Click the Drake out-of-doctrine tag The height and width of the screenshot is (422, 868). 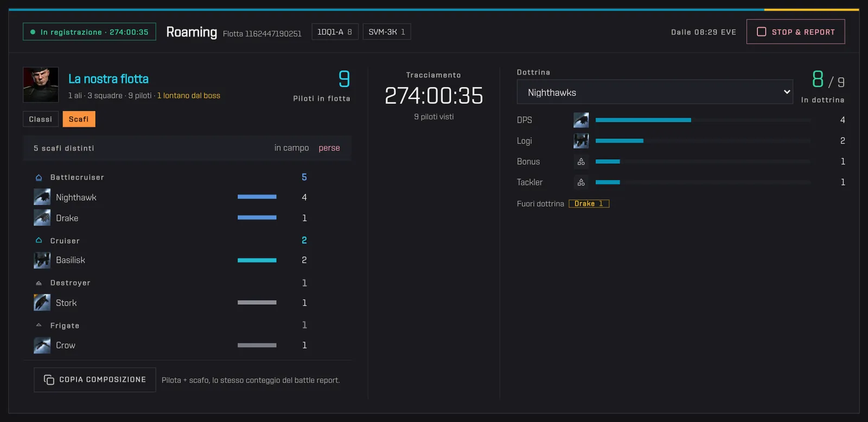(589, 203)
